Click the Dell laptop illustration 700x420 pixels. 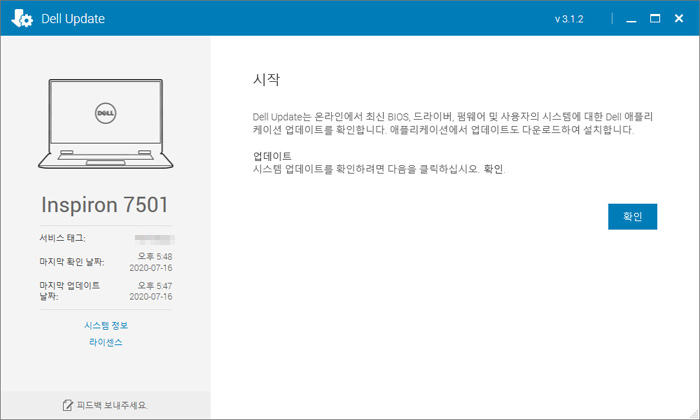click(106, 124)
